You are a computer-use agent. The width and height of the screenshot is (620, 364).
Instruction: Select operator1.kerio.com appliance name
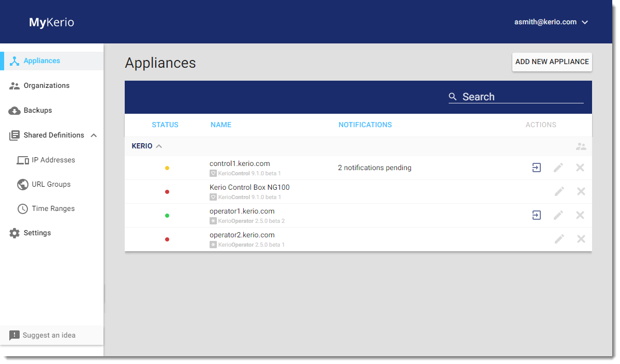[242, 211]
